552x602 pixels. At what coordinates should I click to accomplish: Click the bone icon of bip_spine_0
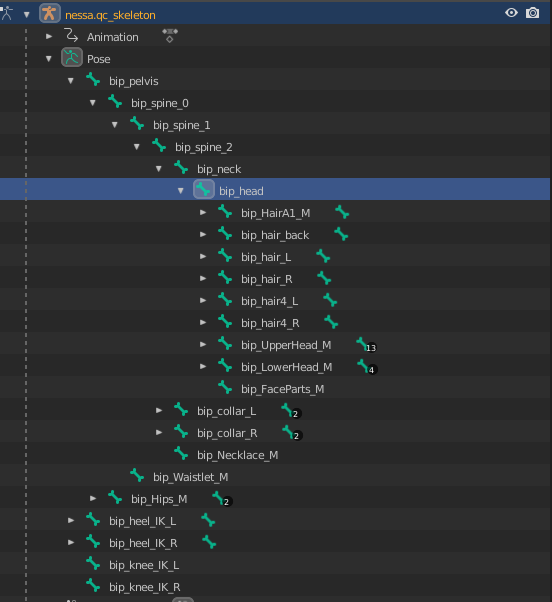[115, 102]
